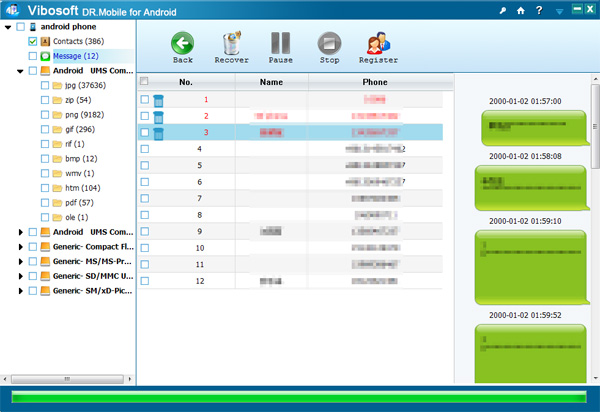Select the jpg (37636) folder item
This screenshot has height=412, width=600.
click(85, 85)
